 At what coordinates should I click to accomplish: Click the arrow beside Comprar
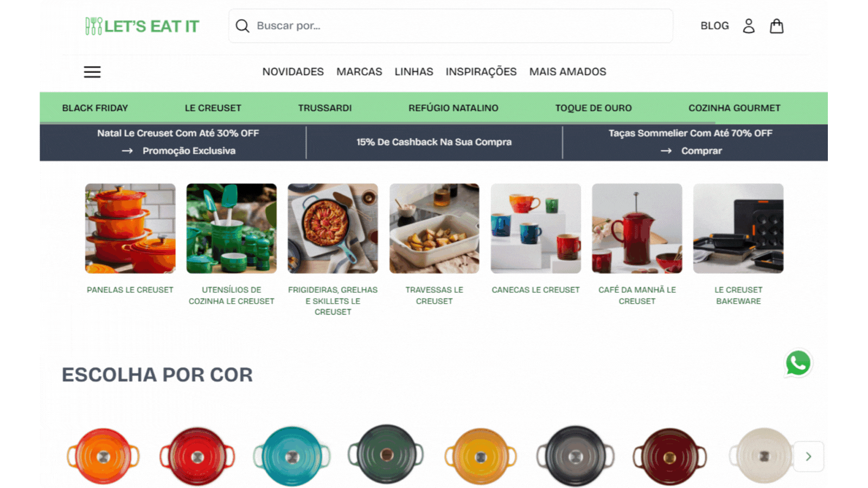(x=666, y=151)
